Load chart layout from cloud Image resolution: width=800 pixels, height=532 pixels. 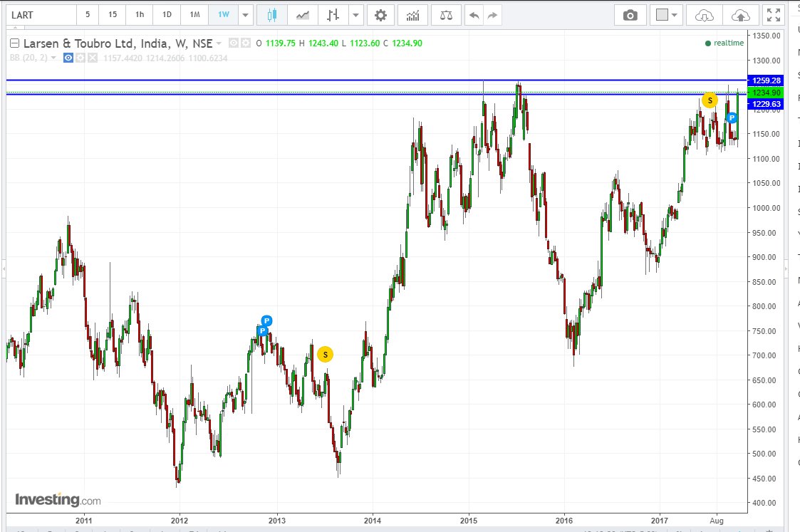[x=704, y=15]
